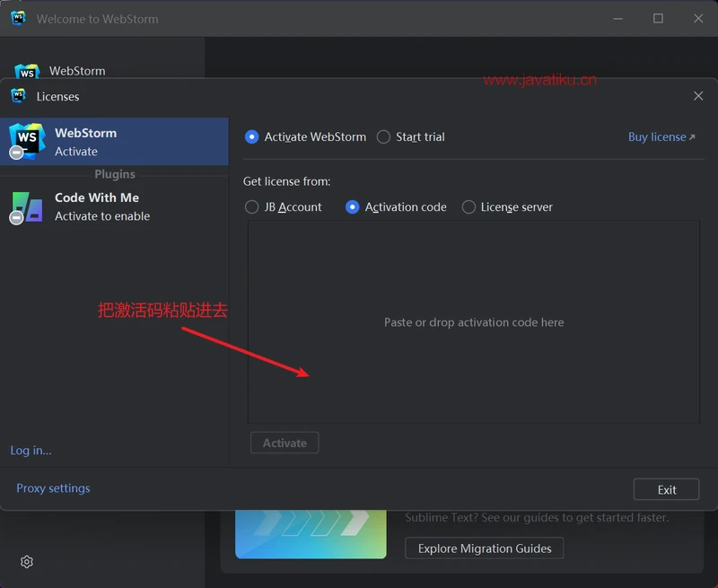Viewport: 718px width, 588px height.
Task: Click the WebStorm WS icon in the Licenses sidebar
Action: 27,139
